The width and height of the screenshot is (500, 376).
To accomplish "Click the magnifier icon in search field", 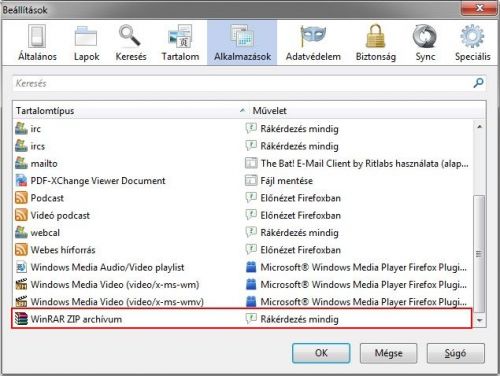I will click(479, 83).
